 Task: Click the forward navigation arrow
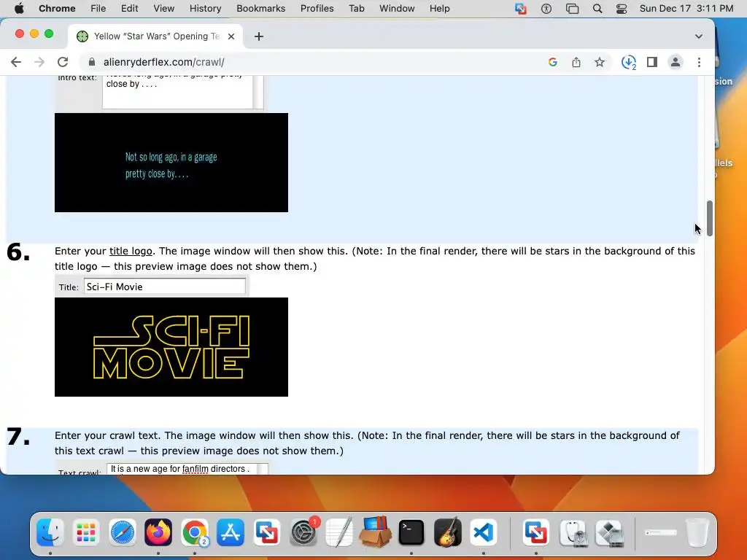point(39,62)
